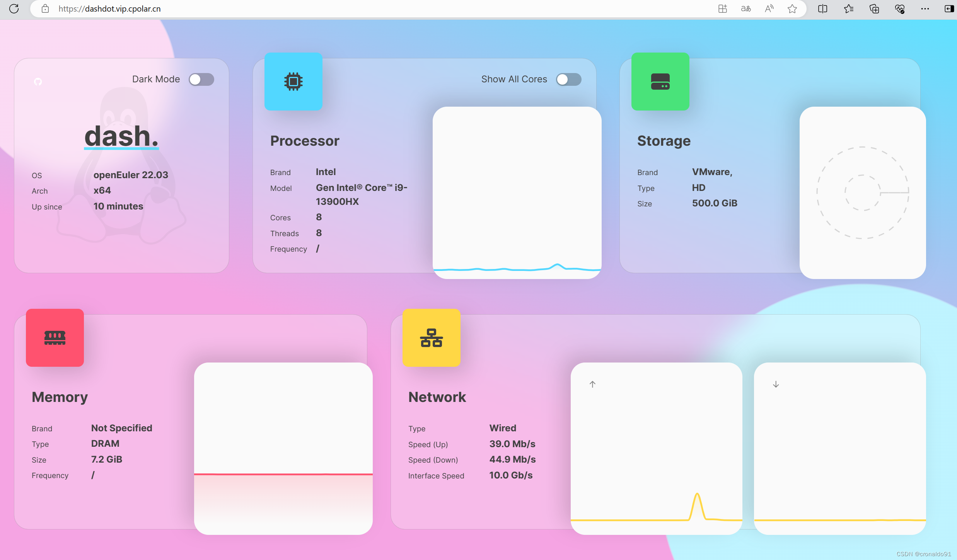Viewport: 957px width, 560px height.
Task: Open the favorites list icon
Action: coord(848,9)
